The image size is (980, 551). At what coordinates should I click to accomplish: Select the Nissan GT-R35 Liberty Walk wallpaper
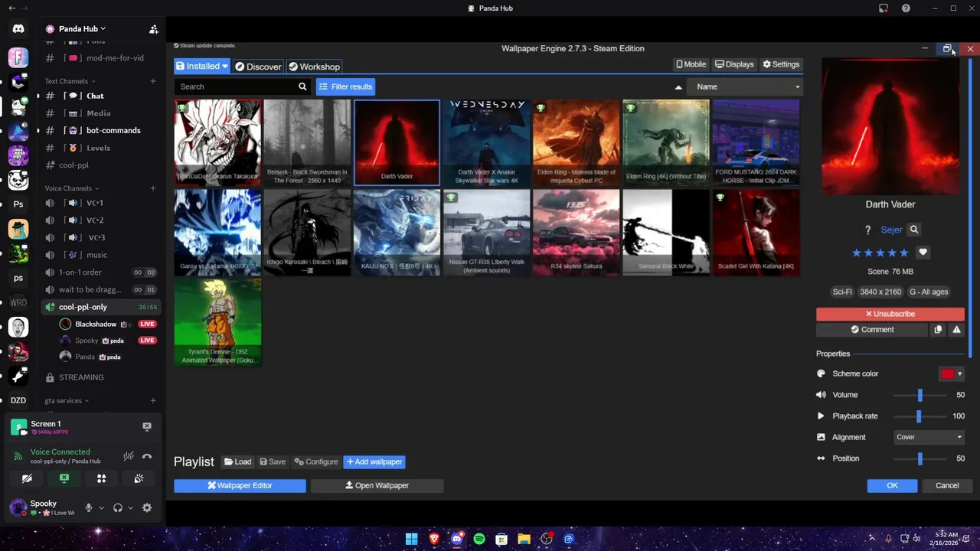coord(486,232)
